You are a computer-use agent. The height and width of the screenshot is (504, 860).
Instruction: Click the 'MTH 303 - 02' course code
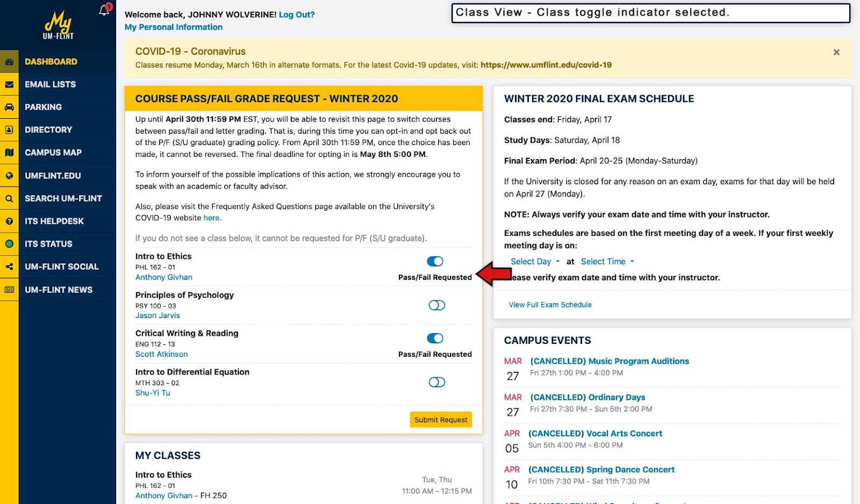tap(157, 383)
